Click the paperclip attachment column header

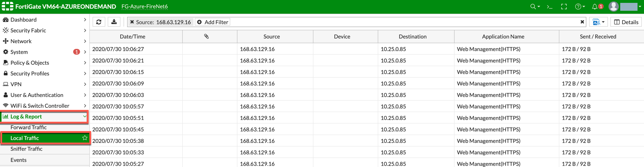click(x=206, y=36)
